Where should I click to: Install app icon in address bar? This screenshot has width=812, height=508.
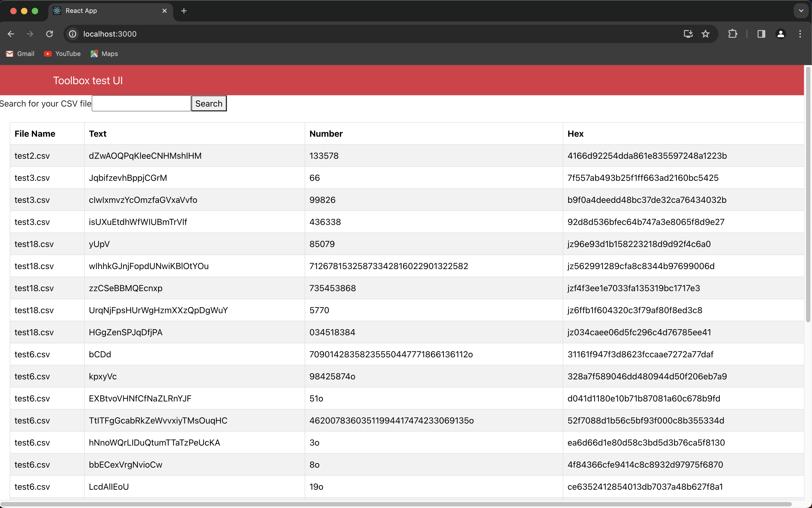[688, 34]
